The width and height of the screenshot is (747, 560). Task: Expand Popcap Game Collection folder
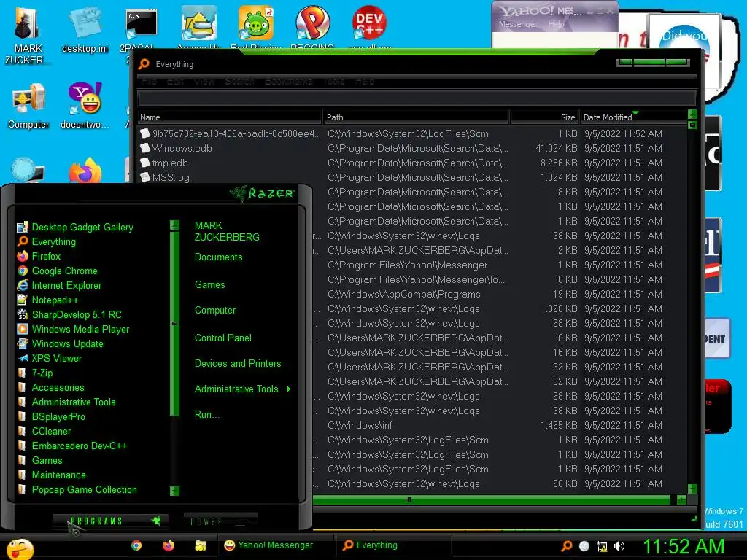[77, 489]
